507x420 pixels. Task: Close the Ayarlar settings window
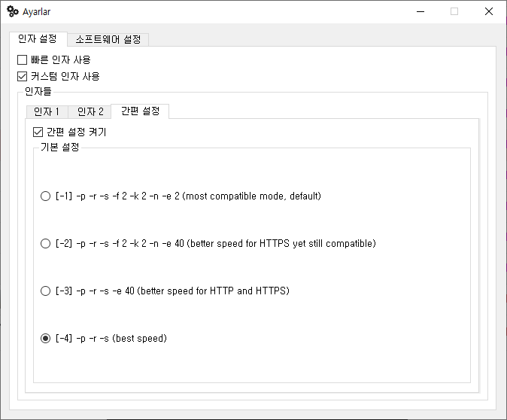point(489,11)
